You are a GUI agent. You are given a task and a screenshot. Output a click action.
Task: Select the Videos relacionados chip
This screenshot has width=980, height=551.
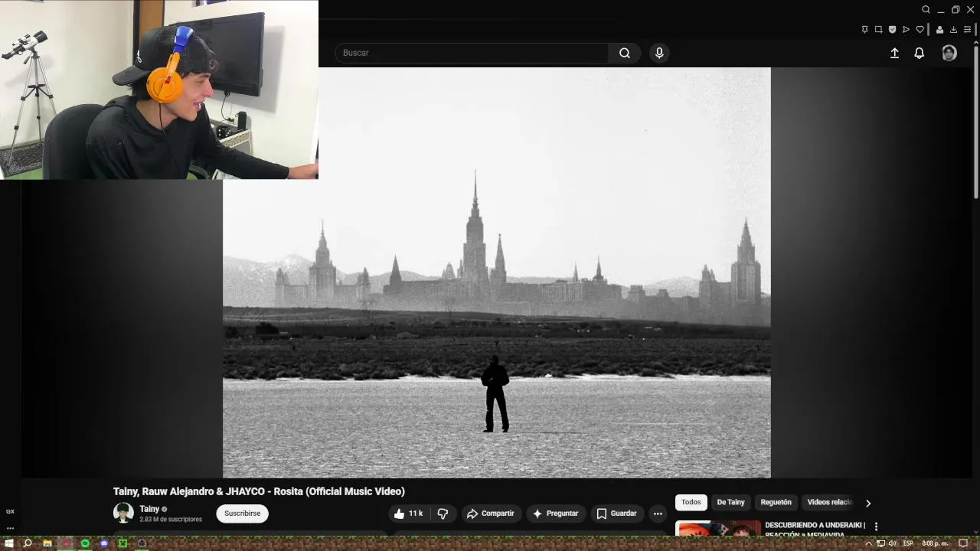tap(830, 503)
